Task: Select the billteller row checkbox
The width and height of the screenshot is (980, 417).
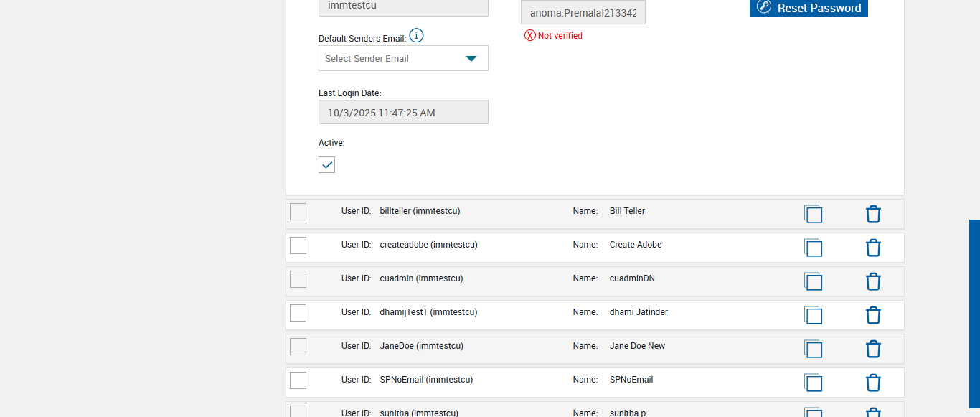Action: tap(298, 212)
